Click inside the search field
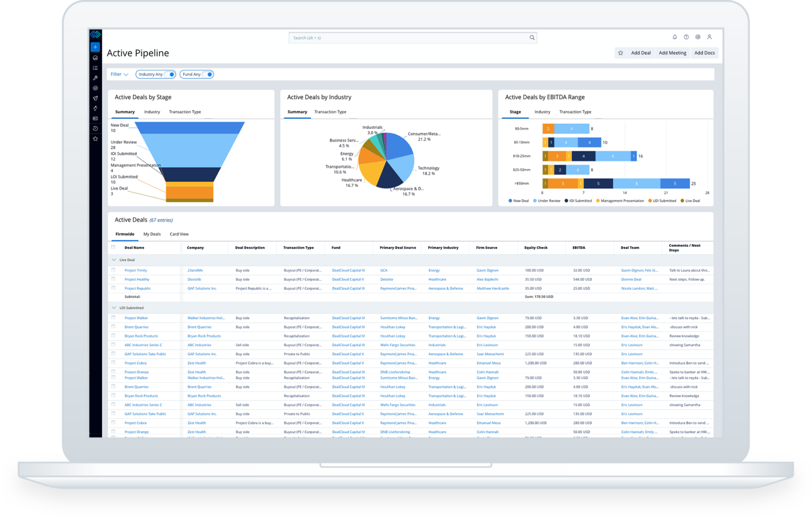 [x=412, y=38]
